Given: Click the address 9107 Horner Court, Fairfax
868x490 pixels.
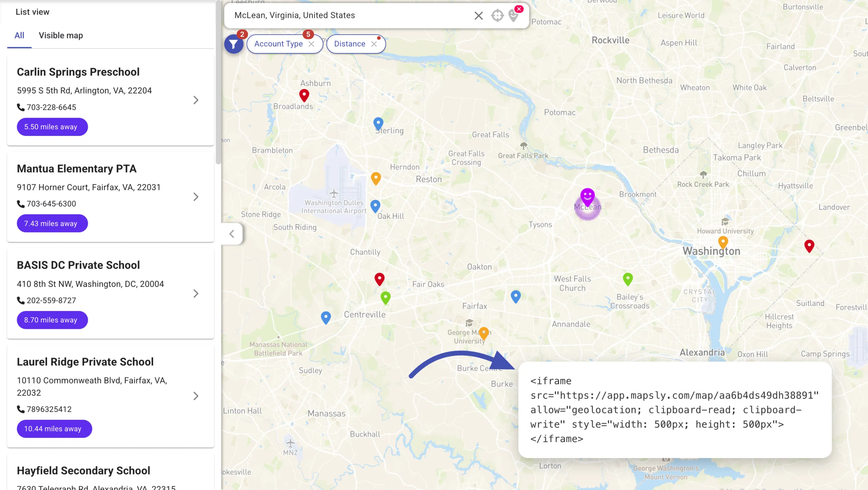Looking at the screenshot, I should click(x=88, y=188).
